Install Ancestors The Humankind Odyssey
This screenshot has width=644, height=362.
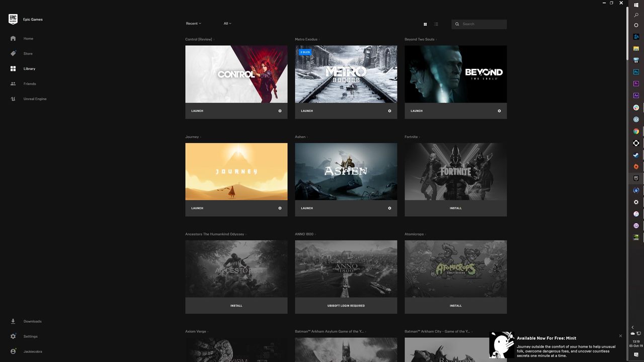(x=236, y=306)
